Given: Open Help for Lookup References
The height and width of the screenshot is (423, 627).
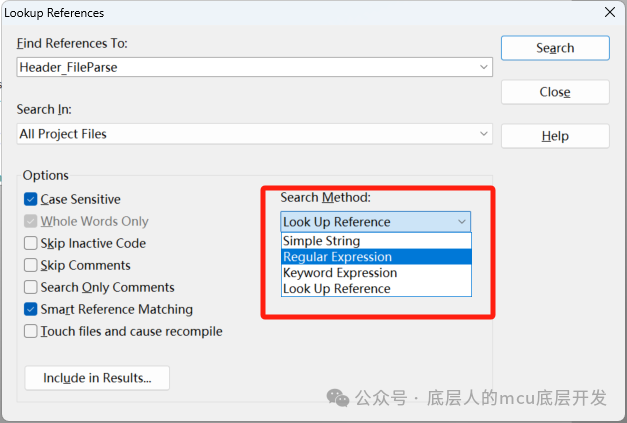Looking at the screenshot, I should [x=554, y=136].
